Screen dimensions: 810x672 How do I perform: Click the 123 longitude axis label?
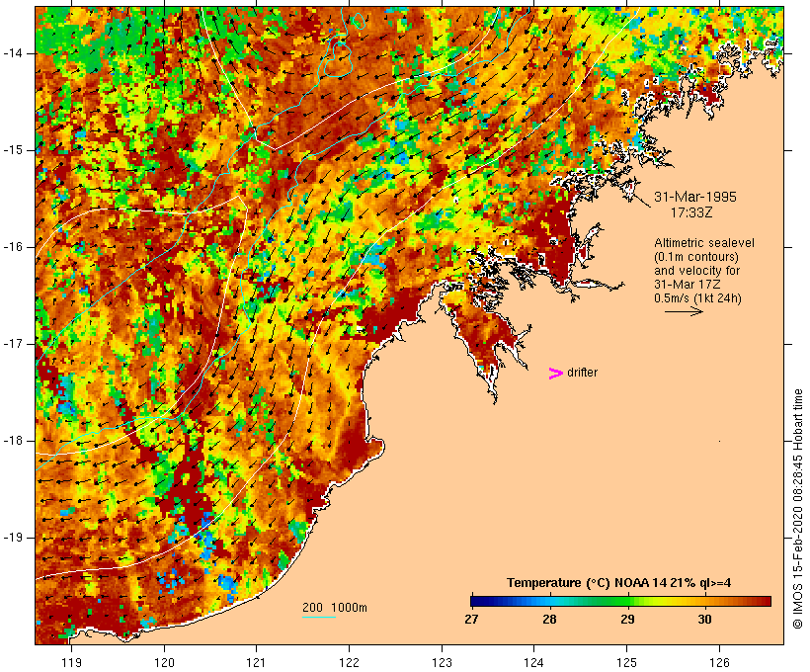click(442, 662)
